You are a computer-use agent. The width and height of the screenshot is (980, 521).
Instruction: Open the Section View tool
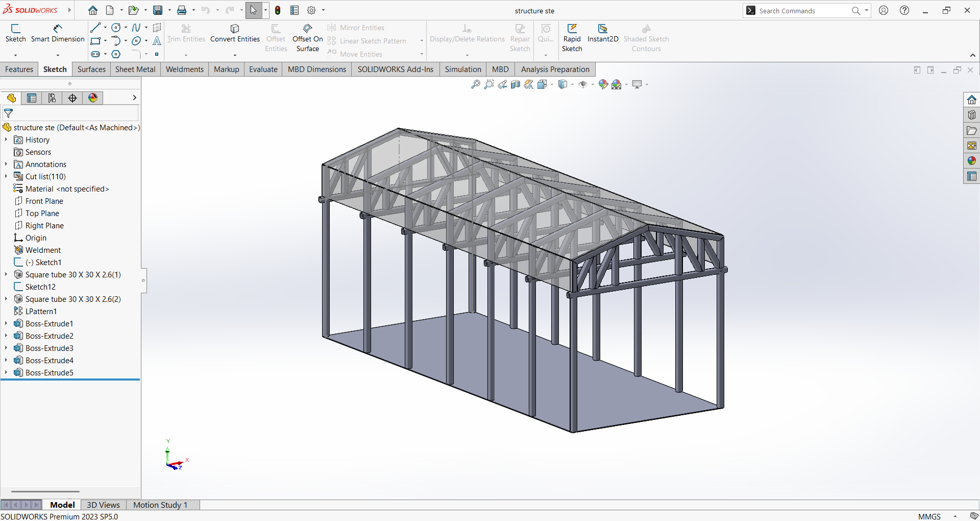(x=516, y=85)
